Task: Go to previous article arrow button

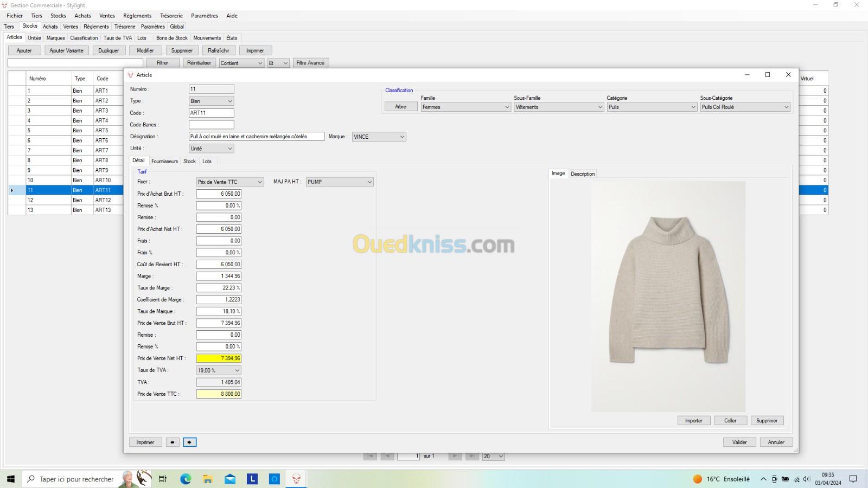Action: click(173, 442)
